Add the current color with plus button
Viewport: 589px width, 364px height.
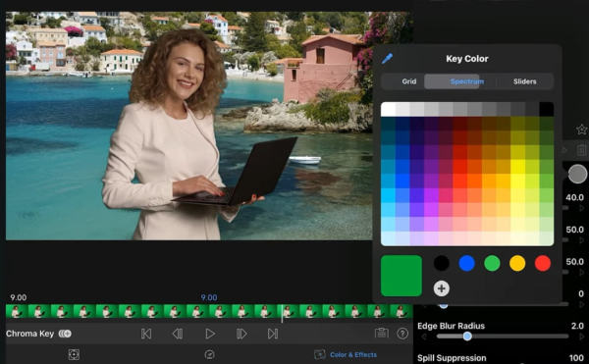(442, 288)
